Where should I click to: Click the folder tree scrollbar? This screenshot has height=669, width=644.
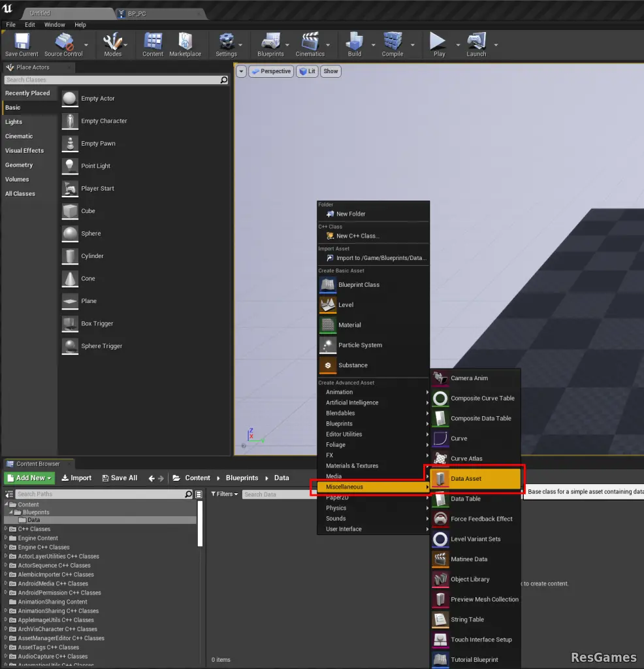[200, 523]
